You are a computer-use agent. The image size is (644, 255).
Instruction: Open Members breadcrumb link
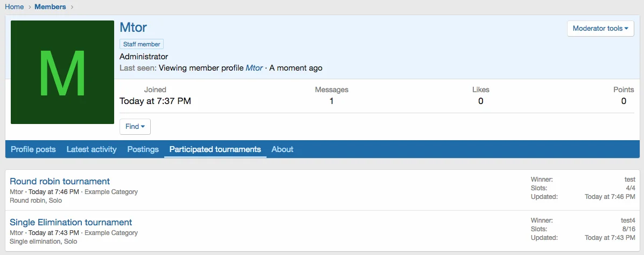click(x=50, y=7)
